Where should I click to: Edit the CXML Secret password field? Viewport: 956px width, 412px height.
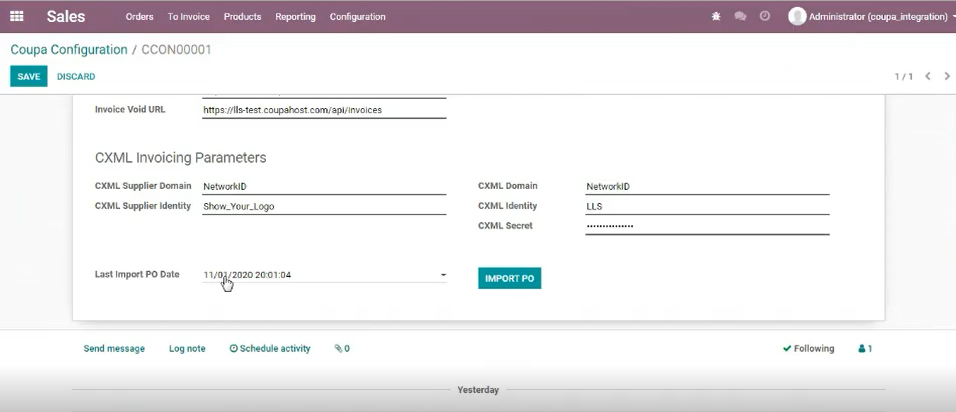click(707, 226)
